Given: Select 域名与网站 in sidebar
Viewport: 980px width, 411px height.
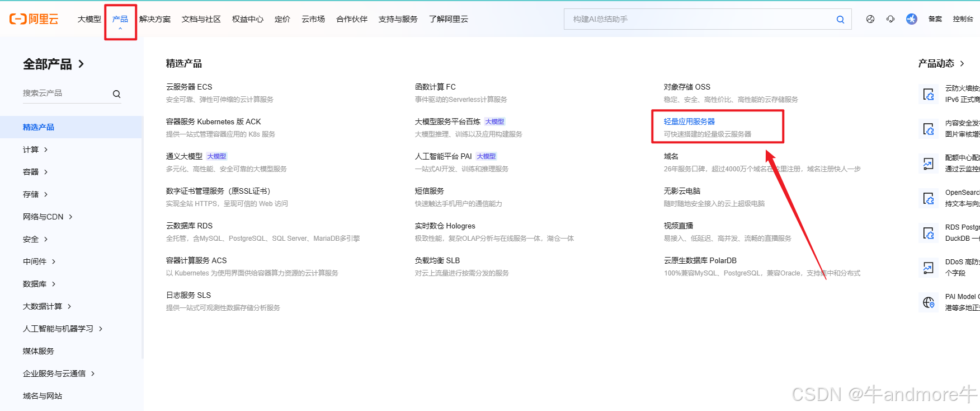Looking at the screenshot, I should (43, 396).
